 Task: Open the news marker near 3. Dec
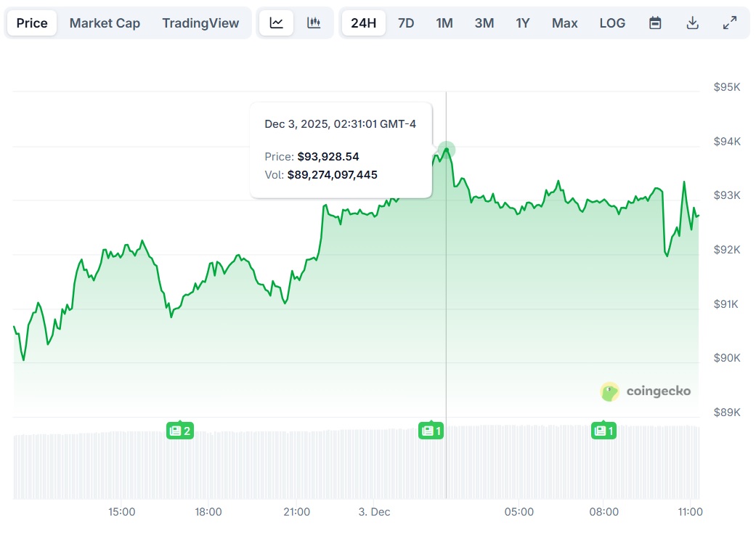(431, 431)
